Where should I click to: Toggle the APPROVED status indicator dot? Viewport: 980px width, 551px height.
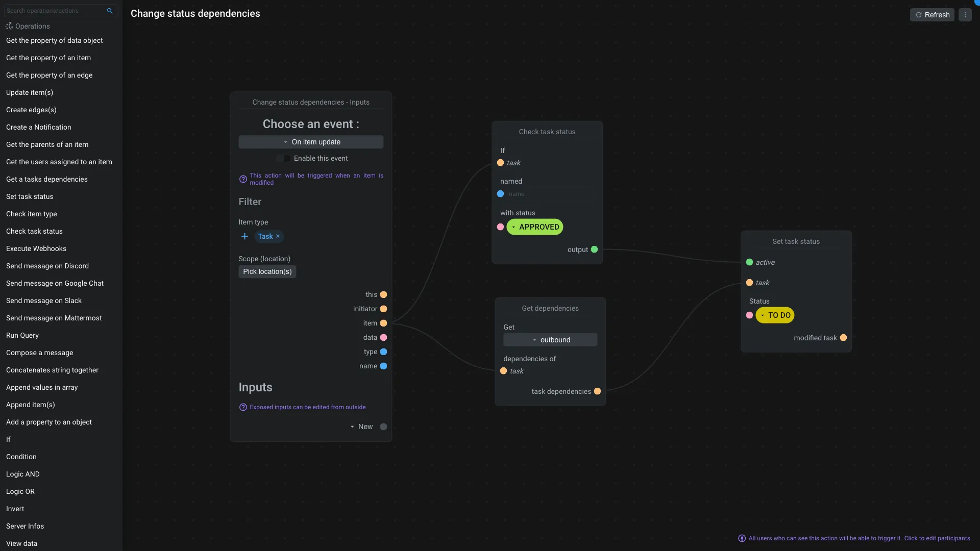tap(500, 227)
